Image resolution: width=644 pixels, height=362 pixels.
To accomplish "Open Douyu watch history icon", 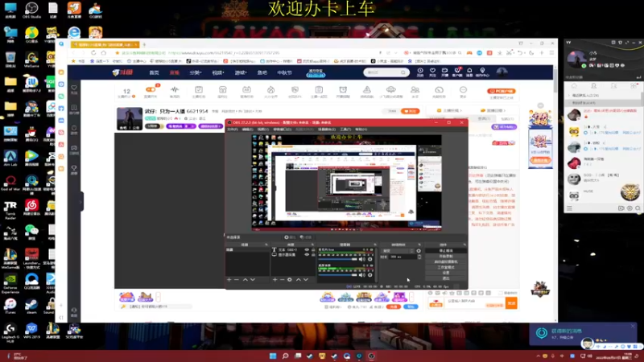I will 420,72.
